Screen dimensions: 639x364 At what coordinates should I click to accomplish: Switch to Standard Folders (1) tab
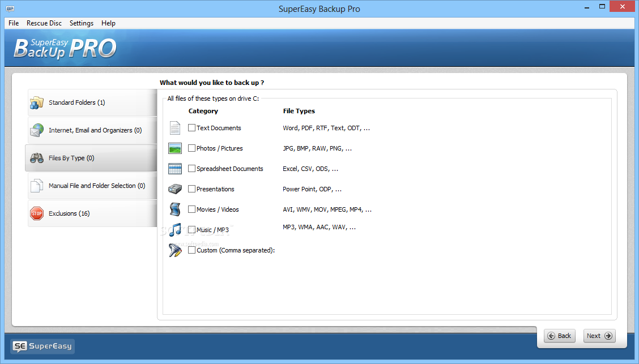[92, 102]
